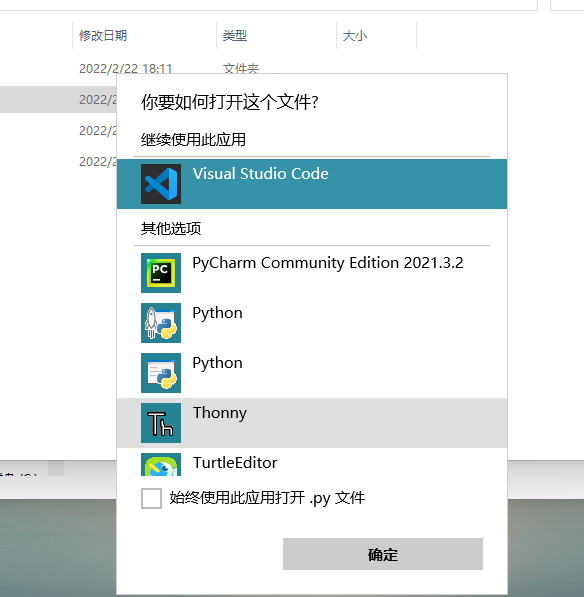Click the TurtleEditor app icon
The image size is (584, 597).
161,465
